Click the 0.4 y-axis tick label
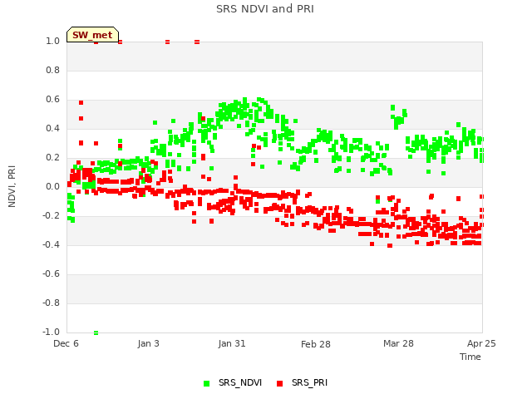The width and height of the screenshot is (532, 399). click(x=52, y=128)
